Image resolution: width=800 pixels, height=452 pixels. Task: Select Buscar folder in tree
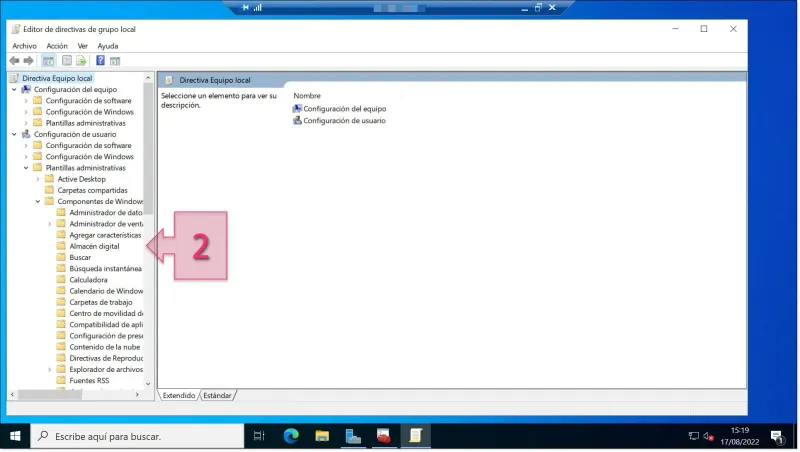click(80, 258)
